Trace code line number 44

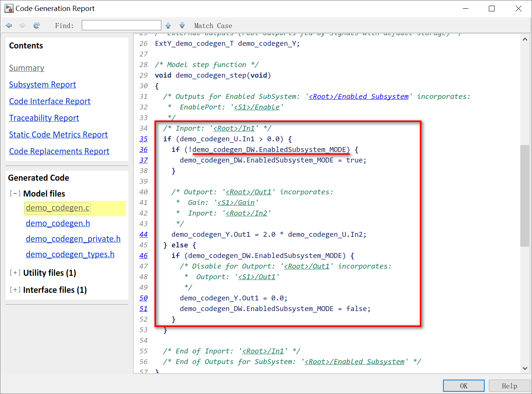point(144,235)
